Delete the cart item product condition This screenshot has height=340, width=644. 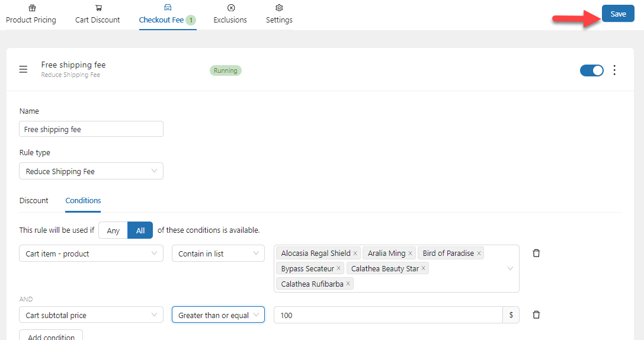(x=536, y=253)
